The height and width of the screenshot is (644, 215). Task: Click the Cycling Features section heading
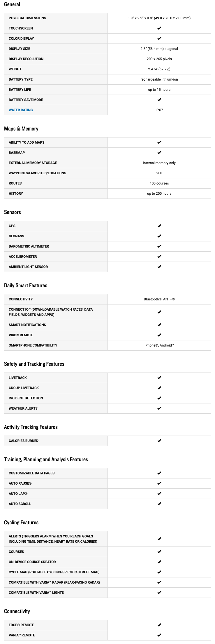[x=21, y=523]
